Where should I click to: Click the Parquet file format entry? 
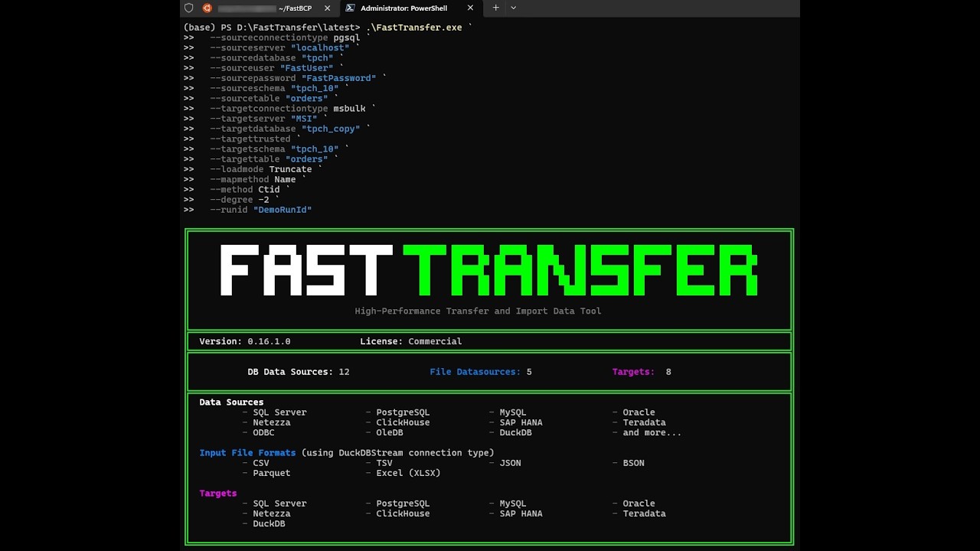pyautogui.click(x=272, y=473)
